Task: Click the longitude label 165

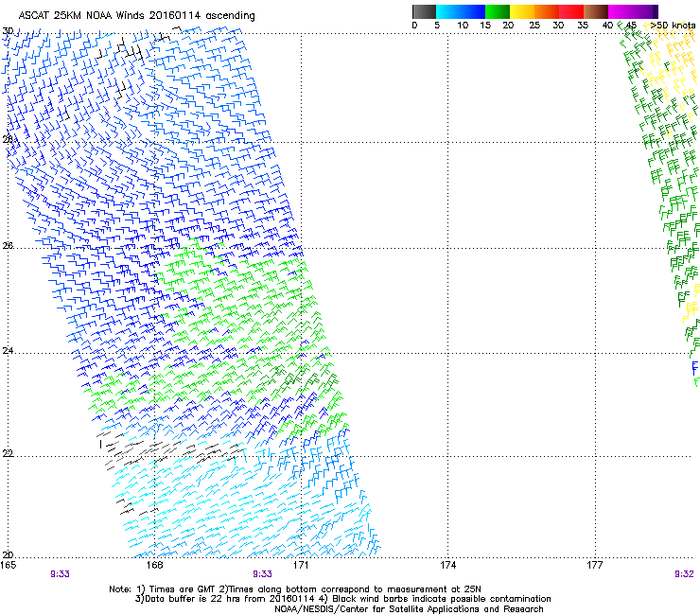Action: (8, 565)
